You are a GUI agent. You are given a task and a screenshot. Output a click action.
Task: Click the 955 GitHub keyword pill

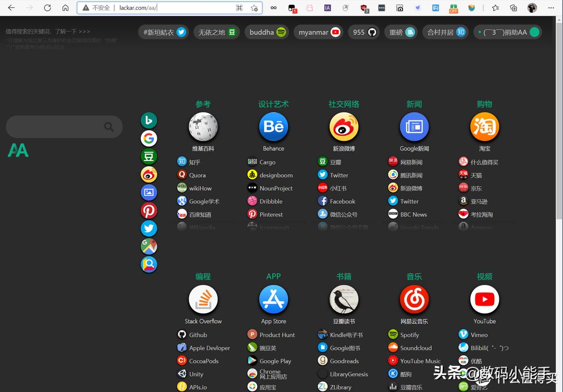364,32
